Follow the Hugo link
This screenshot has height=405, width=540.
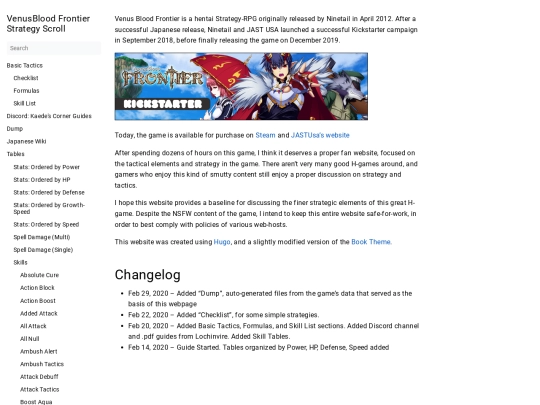coord(222,242)
